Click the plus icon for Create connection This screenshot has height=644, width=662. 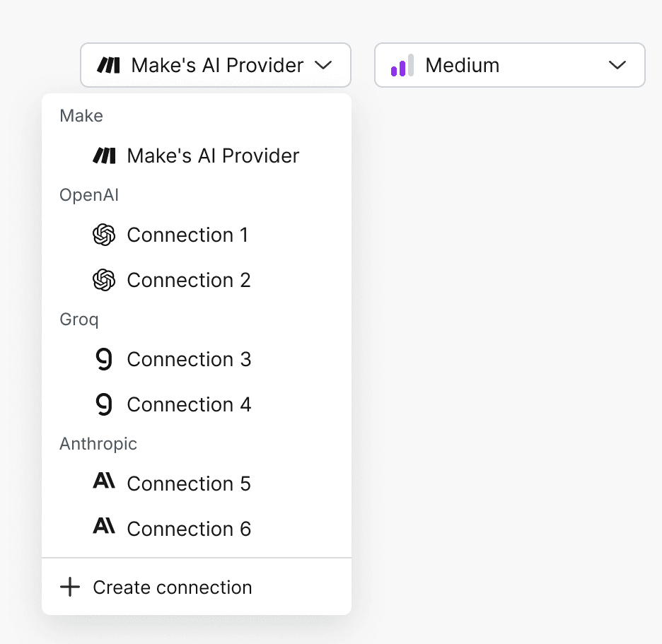point(70,587)
